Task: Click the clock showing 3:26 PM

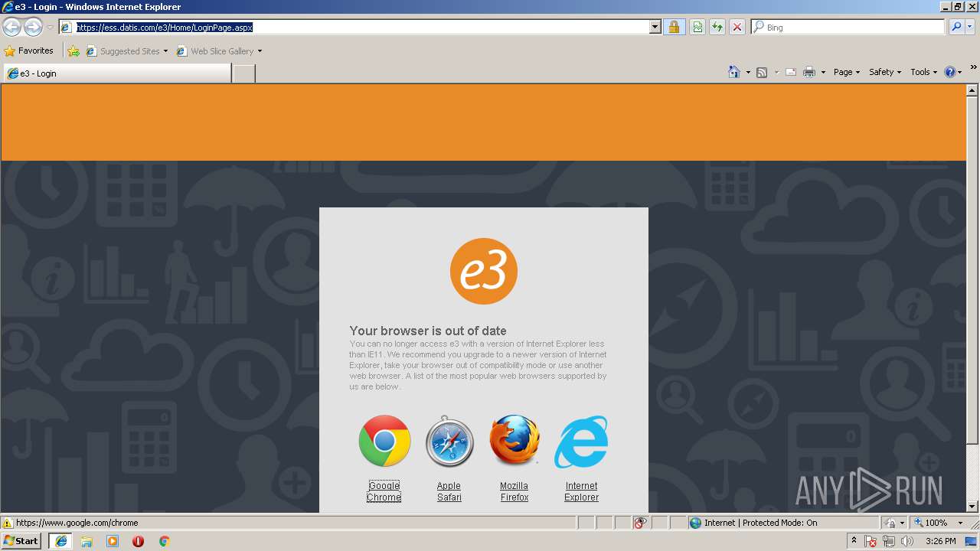Action: tap(940, 541)
